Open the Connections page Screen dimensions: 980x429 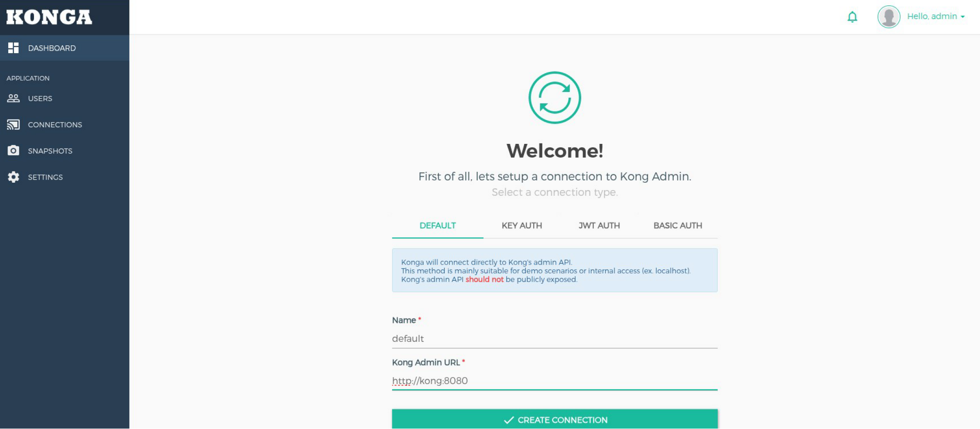[x=65, y=125]
